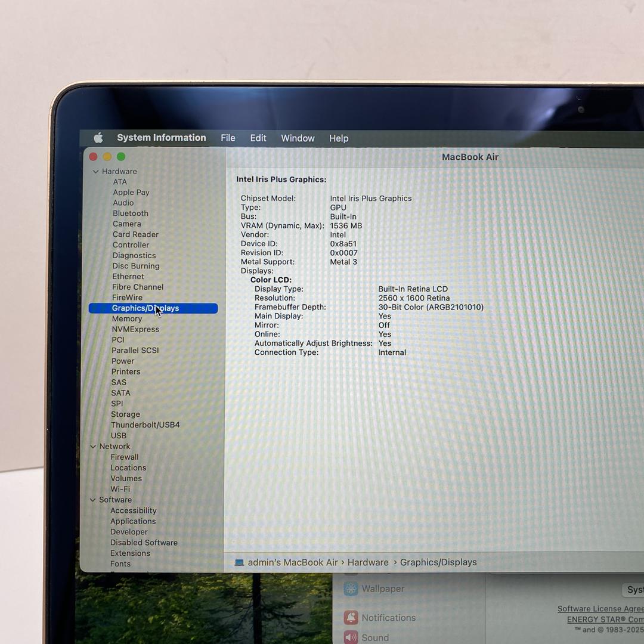Viewport: 644px width, 644px height.
Task: Click the Device ID value 0x8a51
Action: [343, 243]
